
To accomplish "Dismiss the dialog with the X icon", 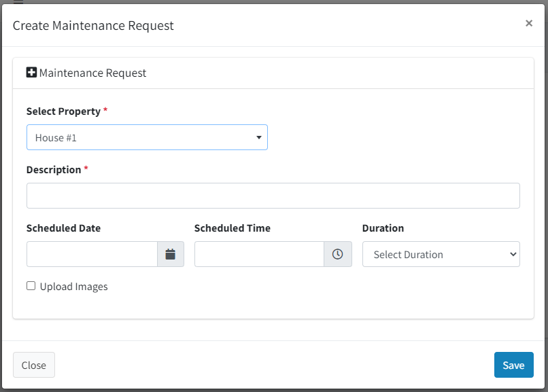I will point(529,23).
